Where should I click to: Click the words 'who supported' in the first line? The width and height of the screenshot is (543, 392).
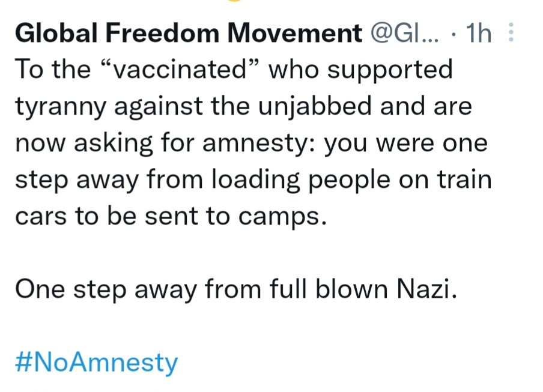pos(360,70)
